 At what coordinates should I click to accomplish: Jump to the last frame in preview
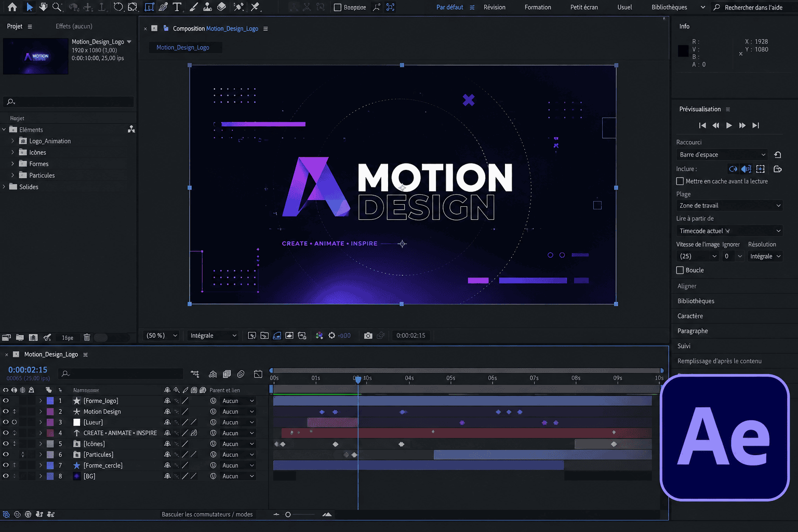(756, 125)
